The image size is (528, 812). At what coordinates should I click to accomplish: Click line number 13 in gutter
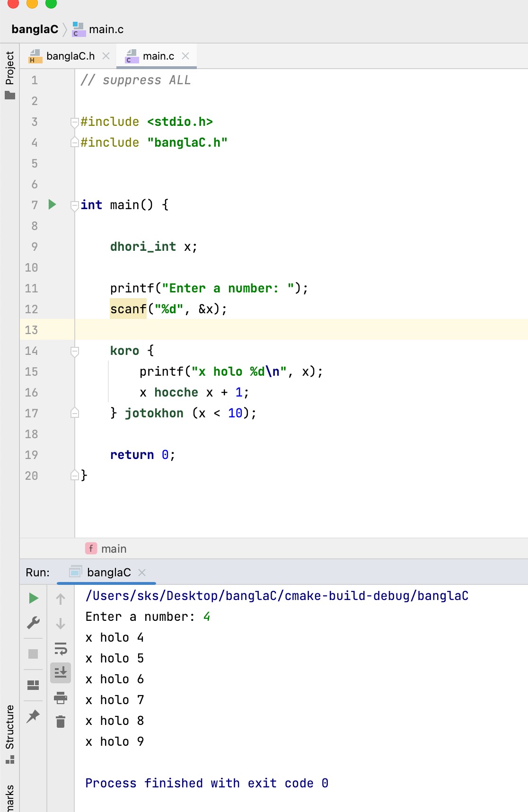coord(31,330)
